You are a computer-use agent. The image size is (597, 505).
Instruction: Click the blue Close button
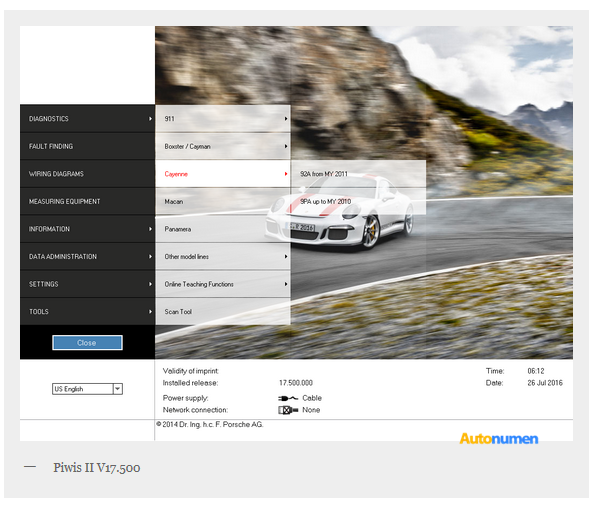tap(87, 343)
